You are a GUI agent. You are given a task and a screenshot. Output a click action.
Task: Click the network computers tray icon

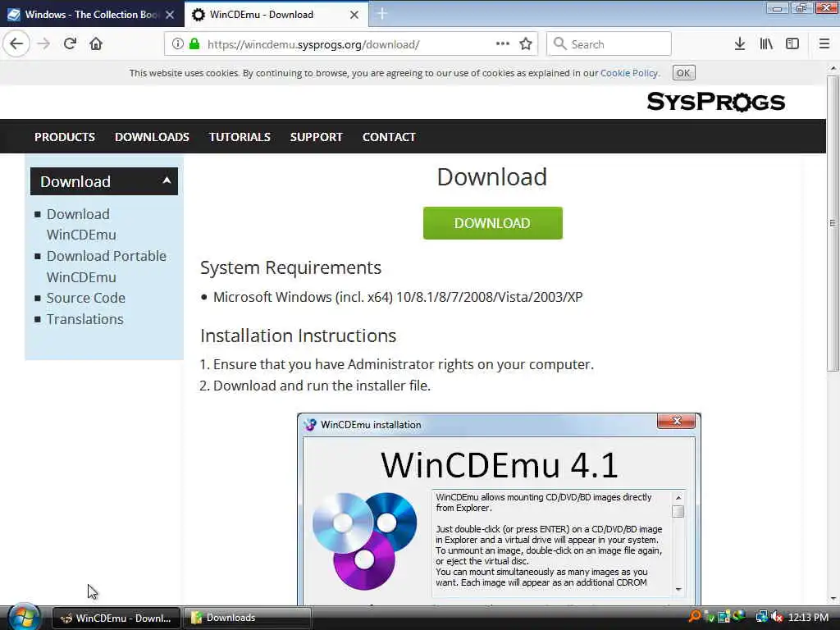[x=761, y=617]
